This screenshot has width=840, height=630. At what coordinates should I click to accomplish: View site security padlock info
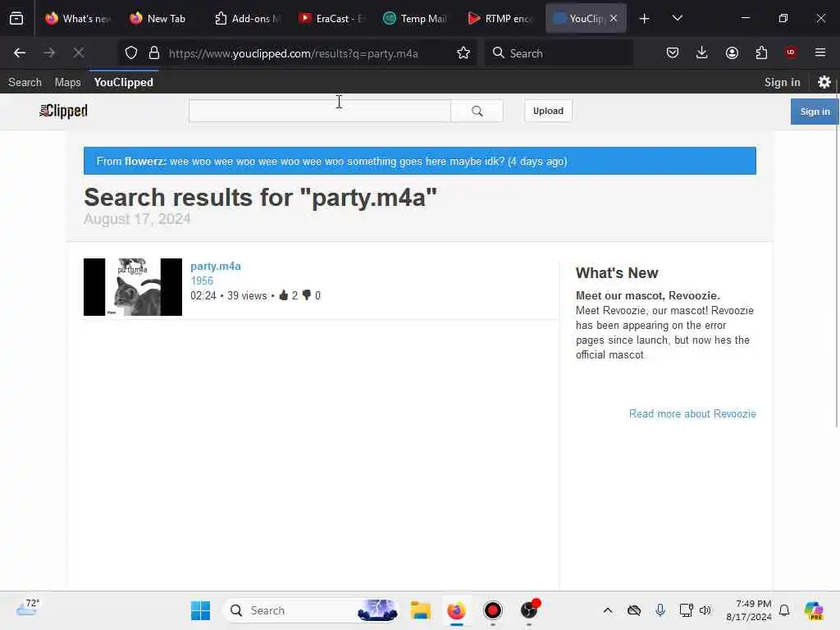154,52
